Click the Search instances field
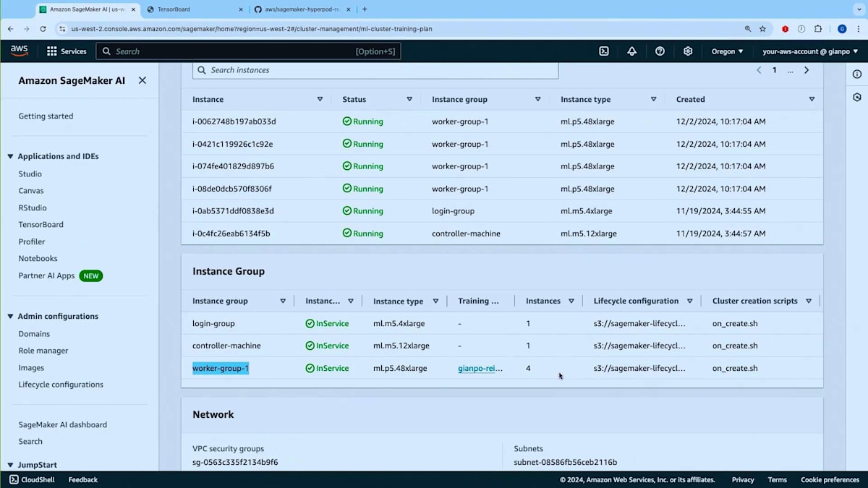This screenshot has width=868, height=488. tap(375, 70)
